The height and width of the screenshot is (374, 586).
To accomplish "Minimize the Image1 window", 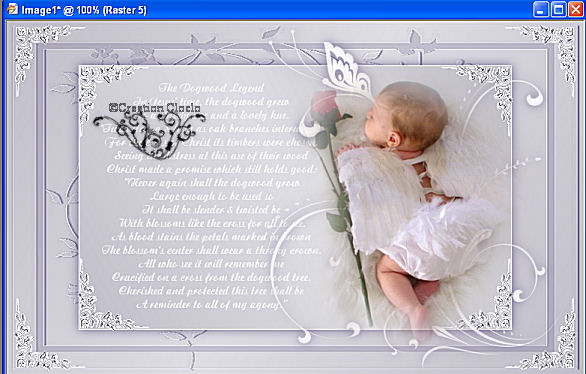I will [540, 9].
